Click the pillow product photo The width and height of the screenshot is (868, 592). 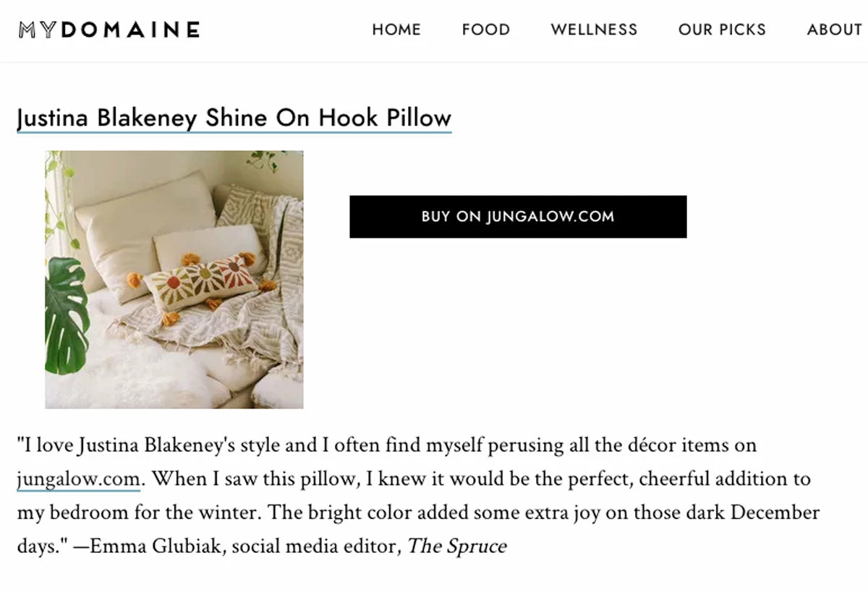click(x=174, y=278)
